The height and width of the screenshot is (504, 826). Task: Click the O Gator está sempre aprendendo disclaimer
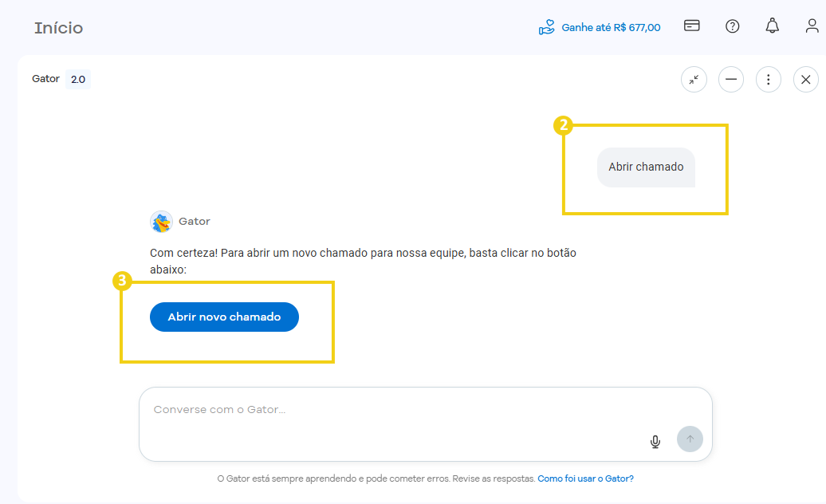point(376,478)
